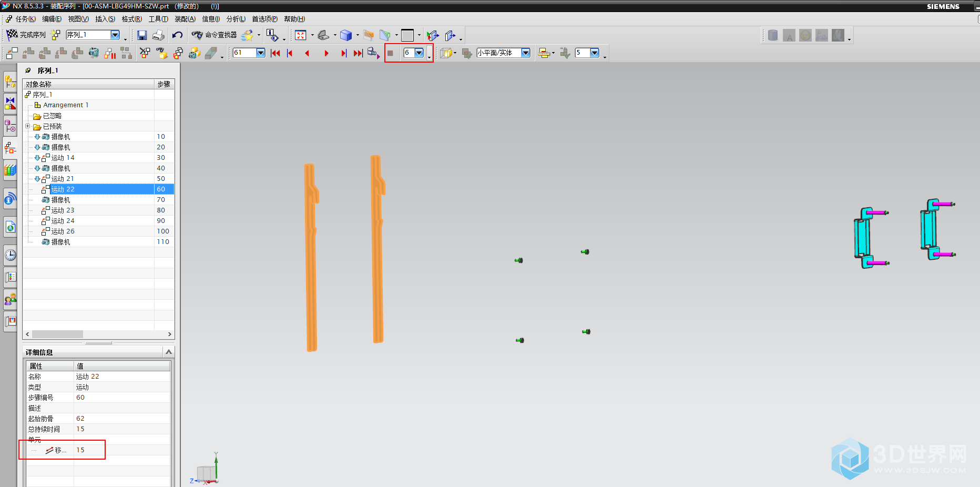
Task: Click the Export to Movie camera icon
Action: (373, 53)
